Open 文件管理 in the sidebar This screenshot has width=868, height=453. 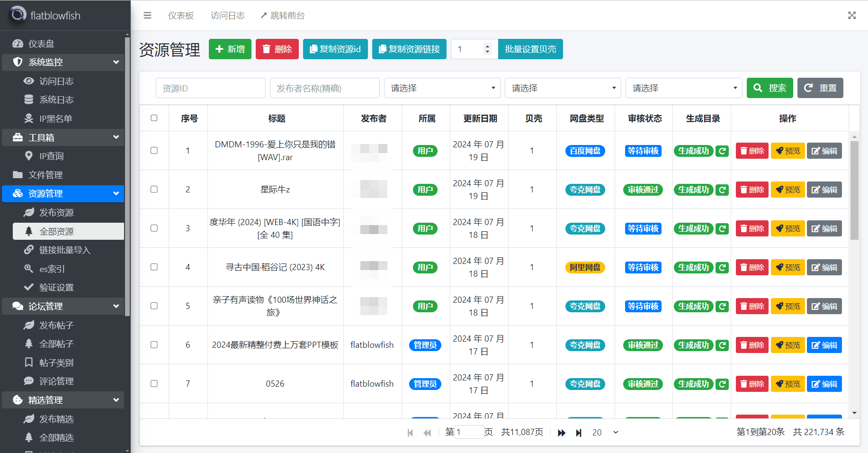(63, 175)
